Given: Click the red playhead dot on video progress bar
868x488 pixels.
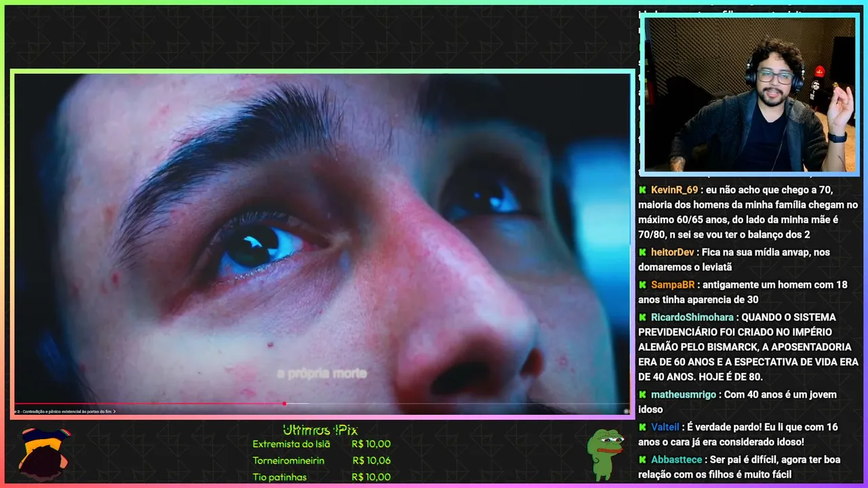Looking at the screenshot, I should [284, 404].
